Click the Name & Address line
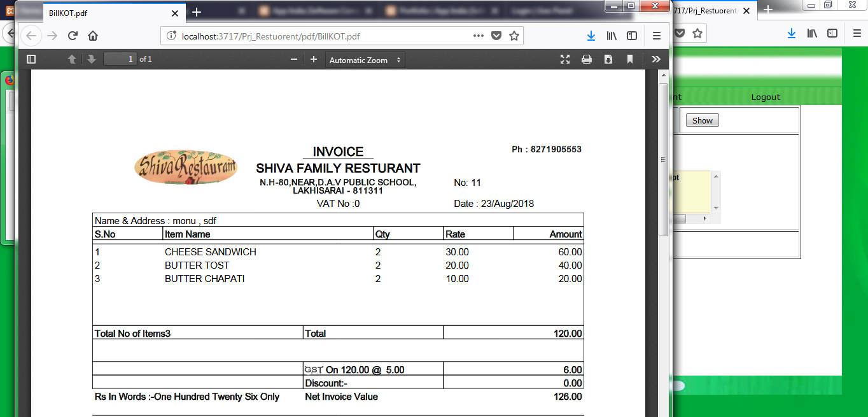 [x=155, y=221]
